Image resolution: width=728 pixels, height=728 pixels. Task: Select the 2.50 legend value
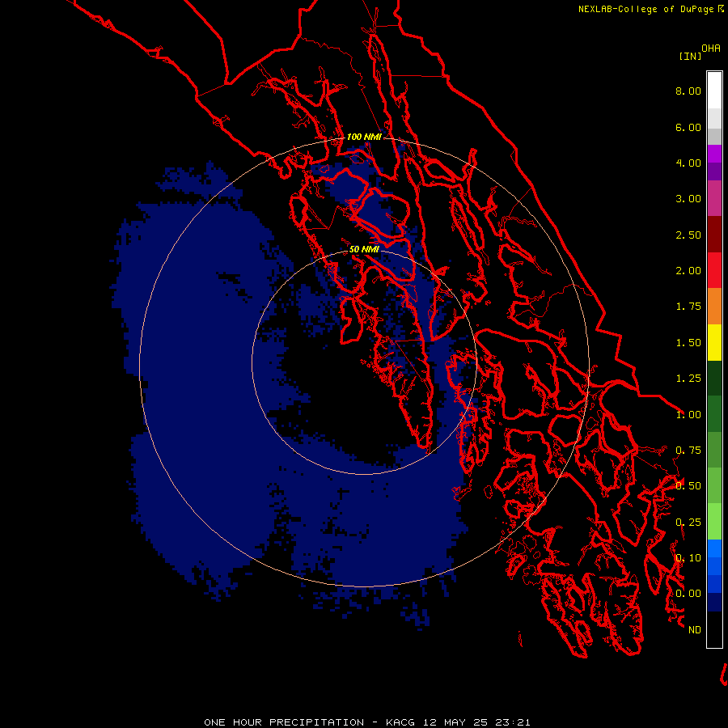[x=688, y=235]
